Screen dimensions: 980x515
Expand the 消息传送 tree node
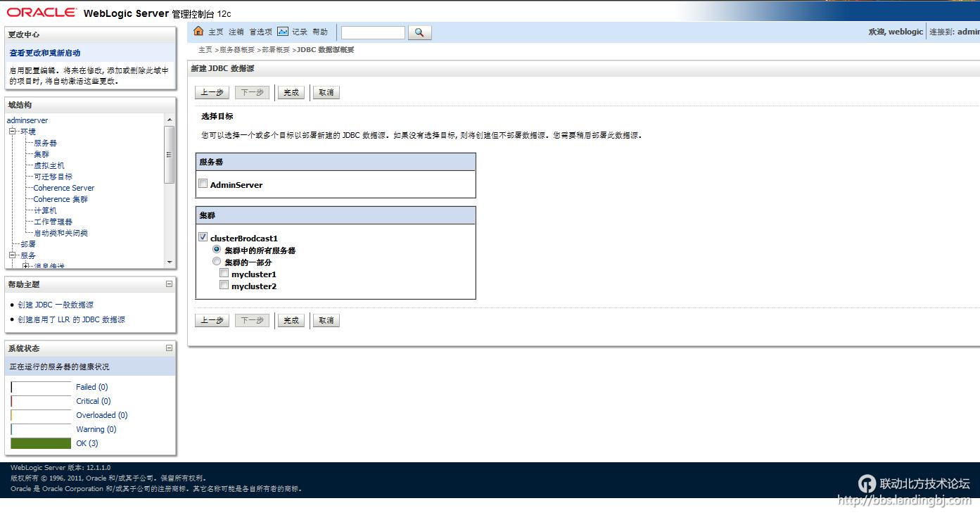26,266
